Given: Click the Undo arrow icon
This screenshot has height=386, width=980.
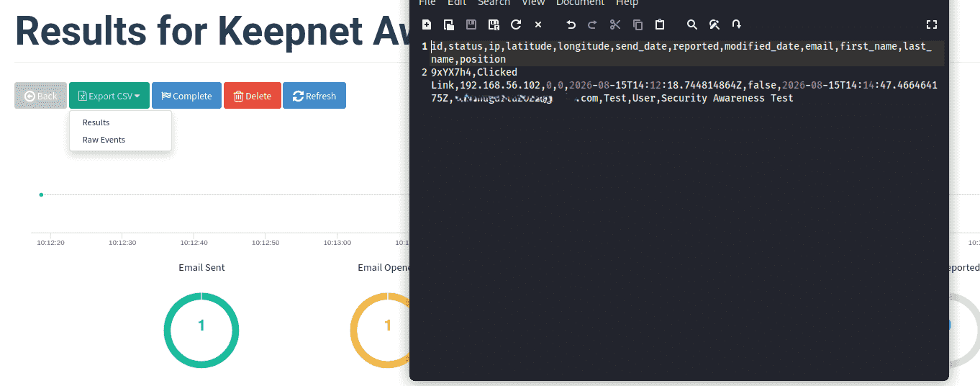Looking at the screenshot, I should pyautogui.click(x=571, y=24).
